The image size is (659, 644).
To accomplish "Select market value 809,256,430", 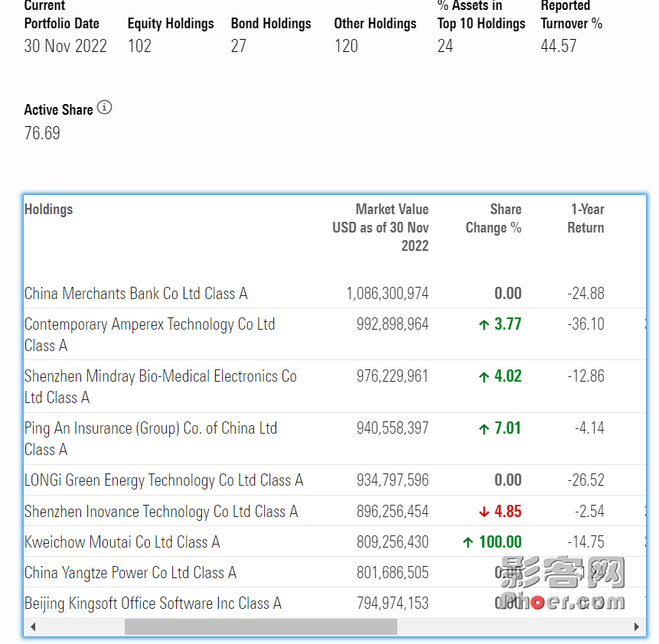I will pos(393,542).
